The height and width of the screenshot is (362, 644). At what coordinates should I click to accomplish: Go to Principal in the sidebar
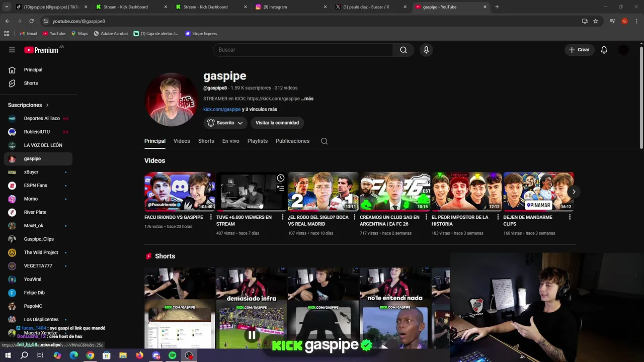(38, 70)
